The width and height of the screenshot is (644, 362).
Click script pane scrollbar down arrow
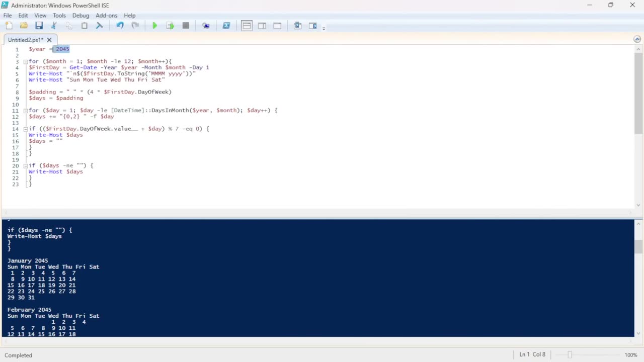(638, 205)
